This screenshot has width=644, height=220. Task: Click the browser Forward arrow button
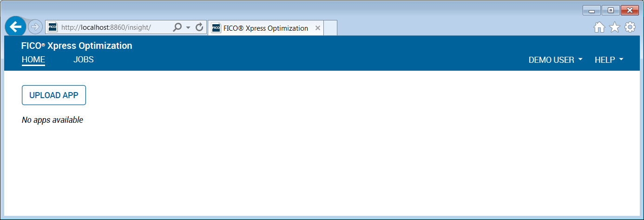point(35,27)
